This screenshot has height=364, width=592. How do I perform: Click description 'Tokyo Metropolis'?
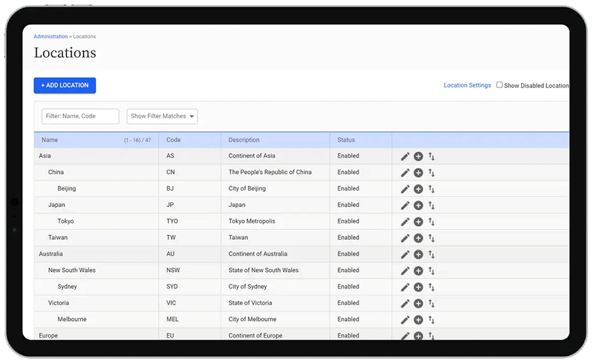point(252,221)
